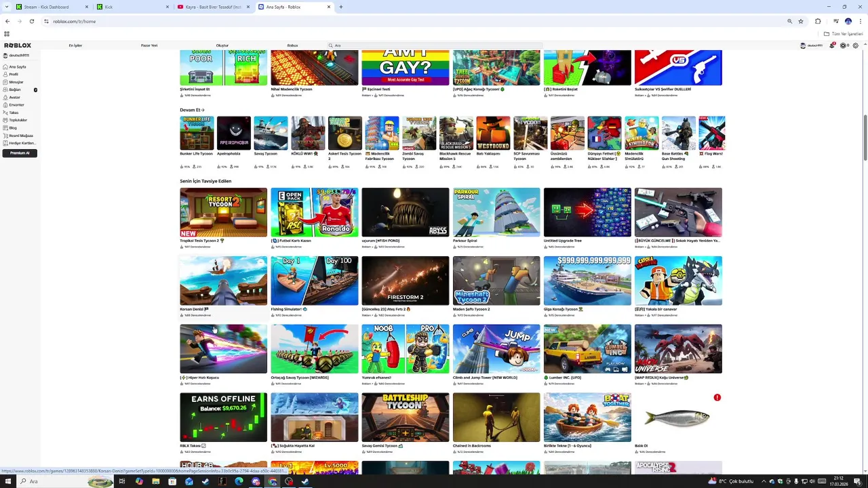Open weather widget in taskbar

tap(731, 481)
